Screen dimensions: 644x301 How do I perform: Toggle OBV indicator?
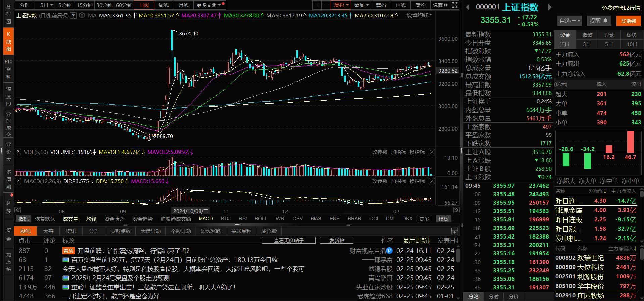[297, 219]
